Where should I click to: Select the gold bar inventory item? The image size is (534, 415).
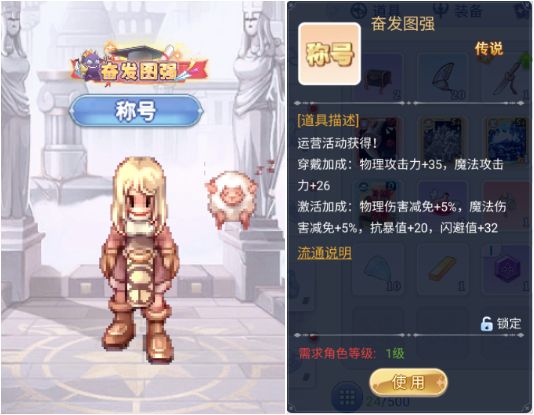point(442,269)
